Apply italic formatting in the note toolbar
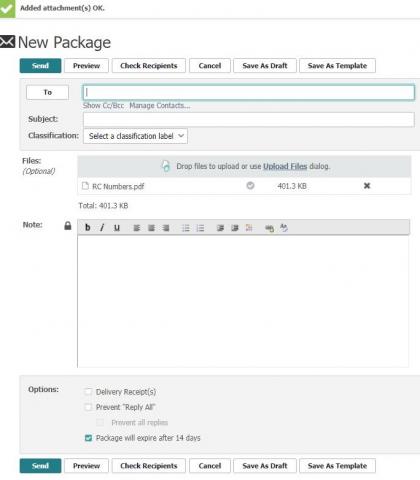 tap(102, 228)
